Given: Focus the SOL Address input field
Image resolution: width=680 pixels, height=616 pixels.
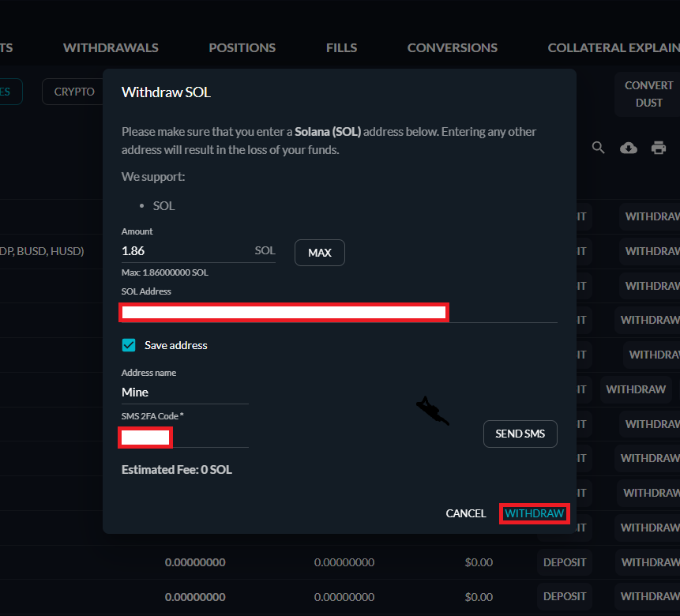Looking at the screenshot, I should (339, 312).
